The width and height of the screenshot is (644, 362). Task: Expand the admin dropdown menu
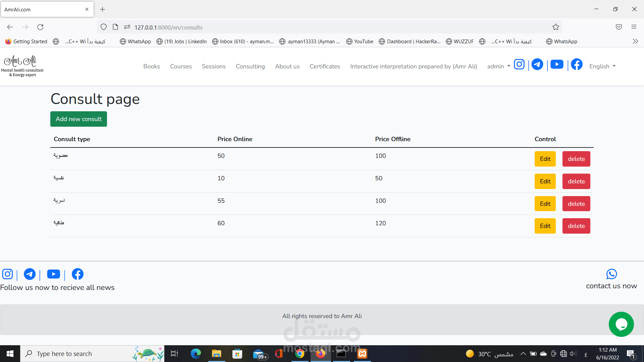[x=499, y=66]
